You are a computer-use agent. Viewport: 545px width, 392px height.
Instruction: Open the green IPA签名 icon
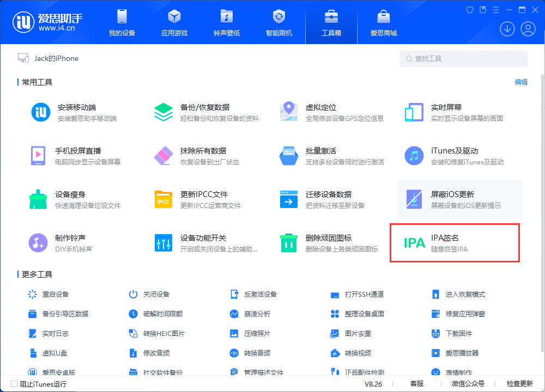414,243
